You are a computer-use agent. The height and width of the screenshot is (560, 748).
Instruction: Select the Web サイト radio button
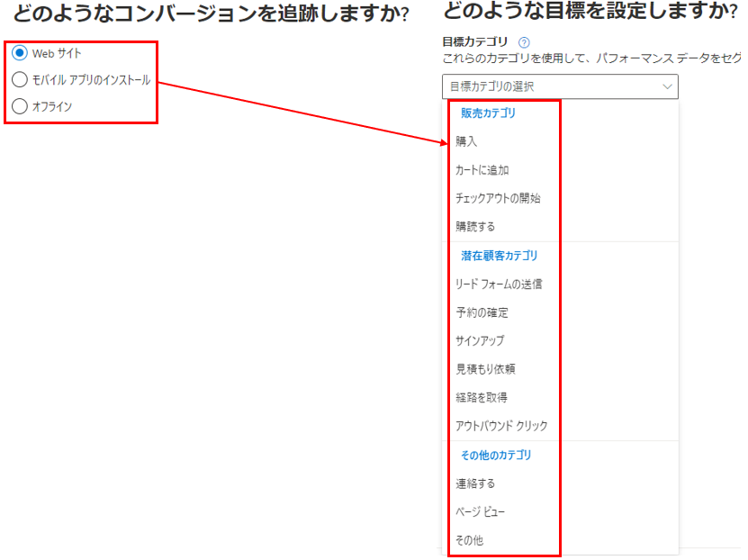coord(20,53)
